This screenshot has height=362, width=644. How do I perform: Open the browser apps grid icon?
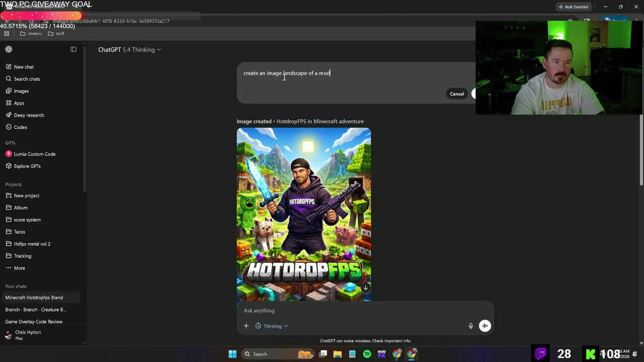(x=7, y=34)
